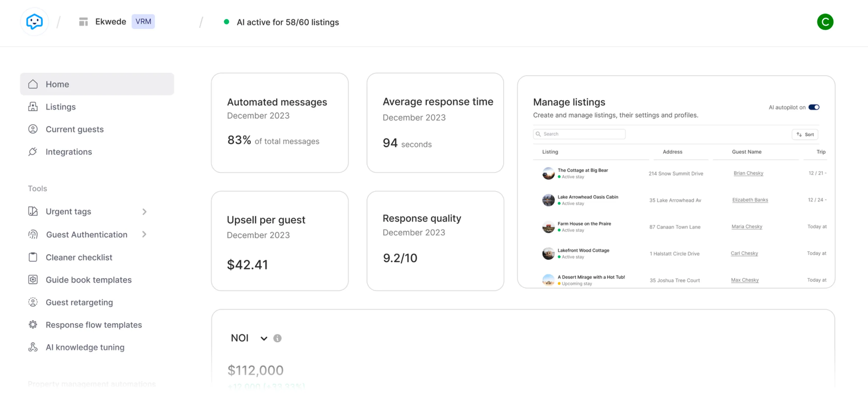This screenshot has height=404, width=868.
Task: Select the Response flow templates icon
Action: pos(33,324)
